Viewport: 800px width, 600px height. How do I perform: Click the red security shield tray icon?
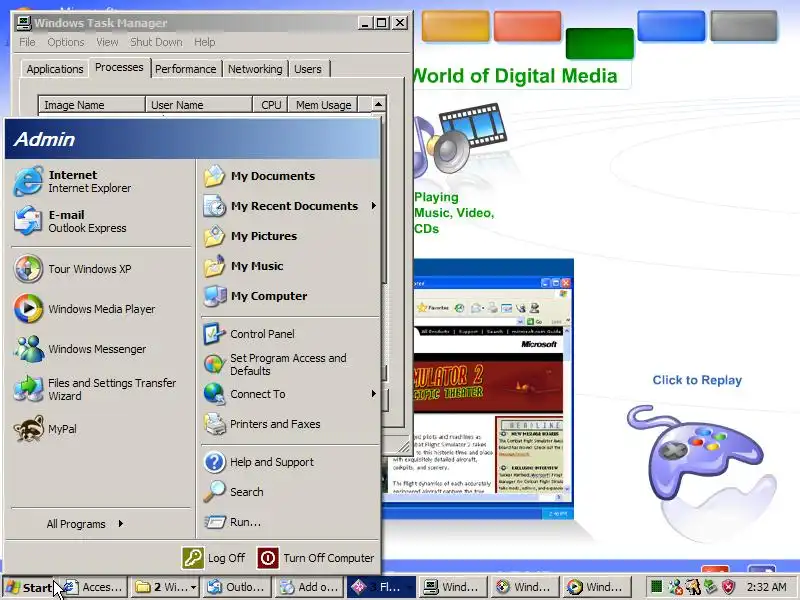(728, 587)
